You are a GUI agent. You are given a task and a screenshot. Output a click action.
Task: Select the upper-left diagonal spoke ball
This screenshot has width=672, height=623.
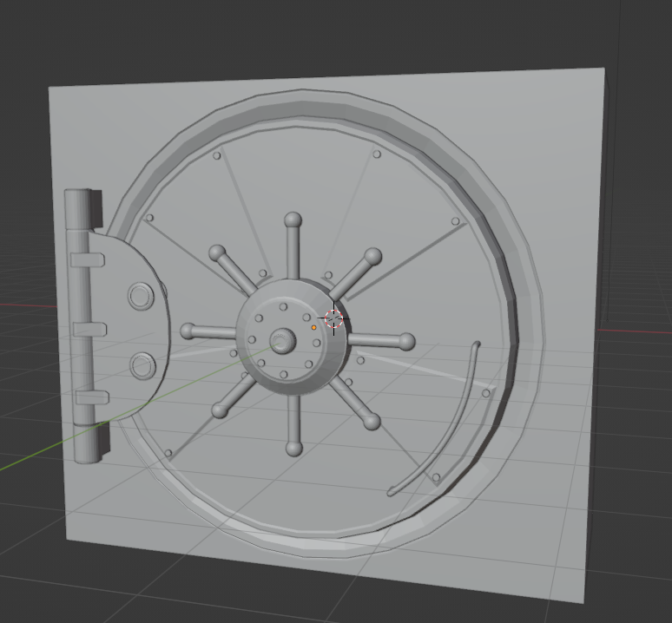[x=217, y=253]
